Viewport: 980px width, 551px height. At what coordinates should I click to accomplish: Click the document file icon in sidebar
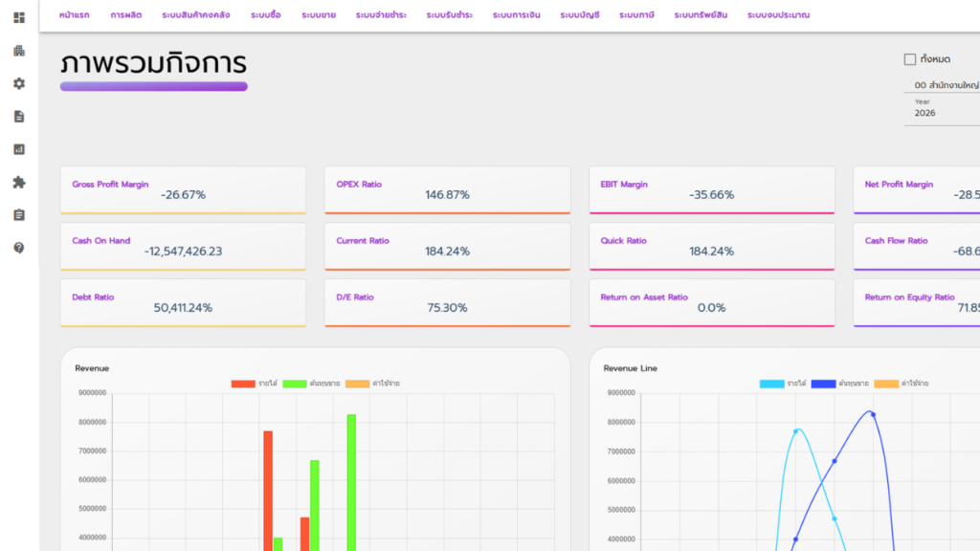[x=19, y=116]
